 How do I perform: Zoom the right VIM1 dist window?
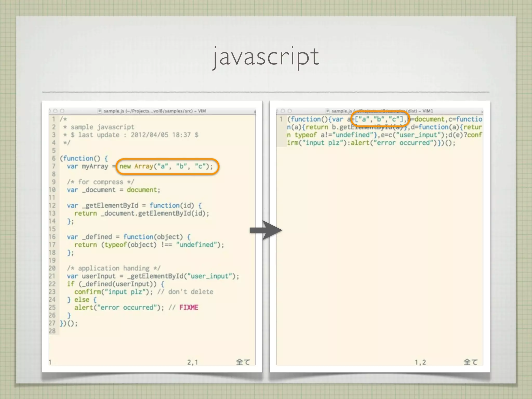tap(290, 111)
